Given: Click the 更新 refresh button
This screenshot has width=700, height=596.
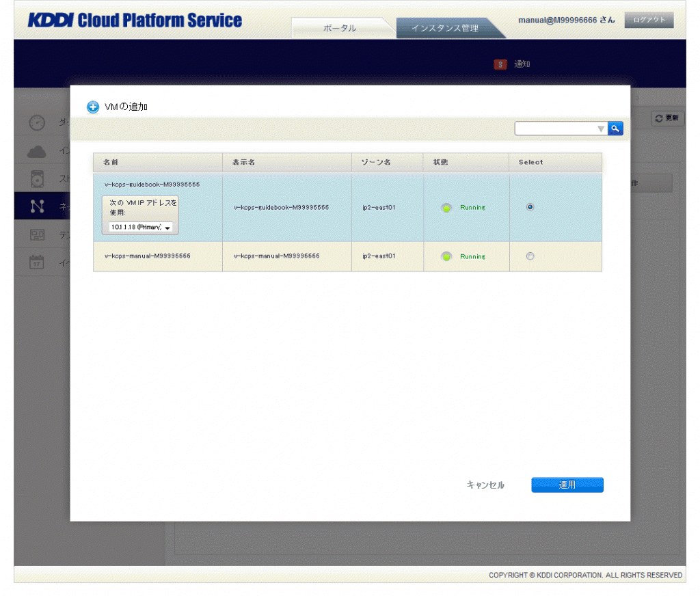Looking at the screenshot, I should pos(667,118).
